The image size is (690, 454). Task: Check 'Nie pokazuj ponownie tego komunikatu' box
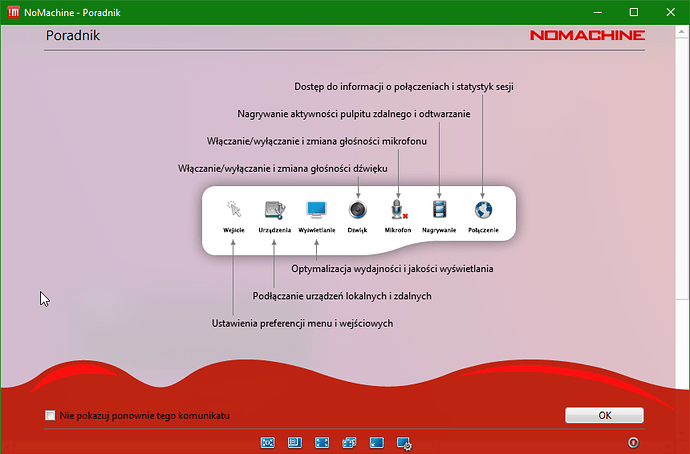coord(50,415)
